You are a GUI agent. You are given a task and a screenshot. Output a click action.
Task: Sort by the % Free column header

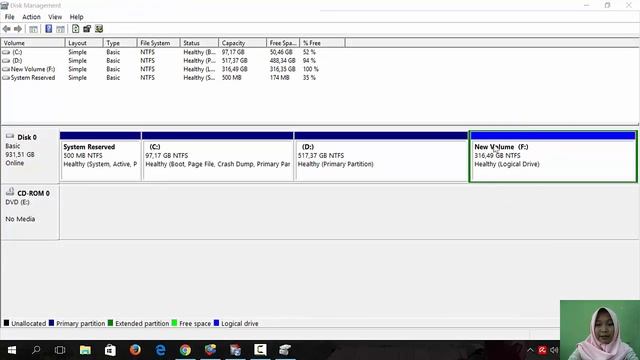(x=322, y=43)
